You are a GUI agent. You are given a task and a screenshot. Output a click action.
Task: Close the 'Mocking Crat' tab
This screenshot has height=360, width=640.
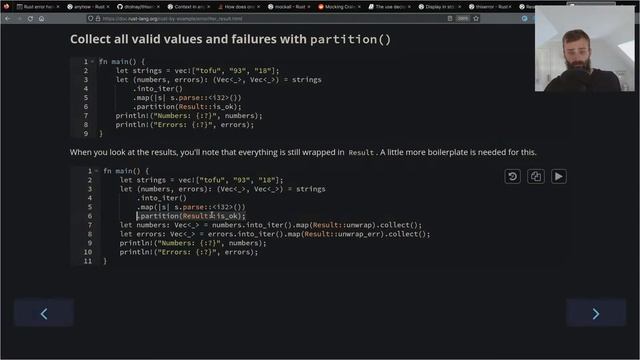(359, 7)
